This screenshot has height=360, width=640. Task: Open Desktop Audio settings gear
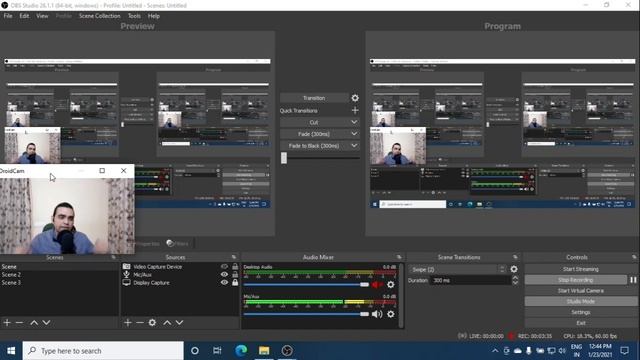[x=391, y=284]
